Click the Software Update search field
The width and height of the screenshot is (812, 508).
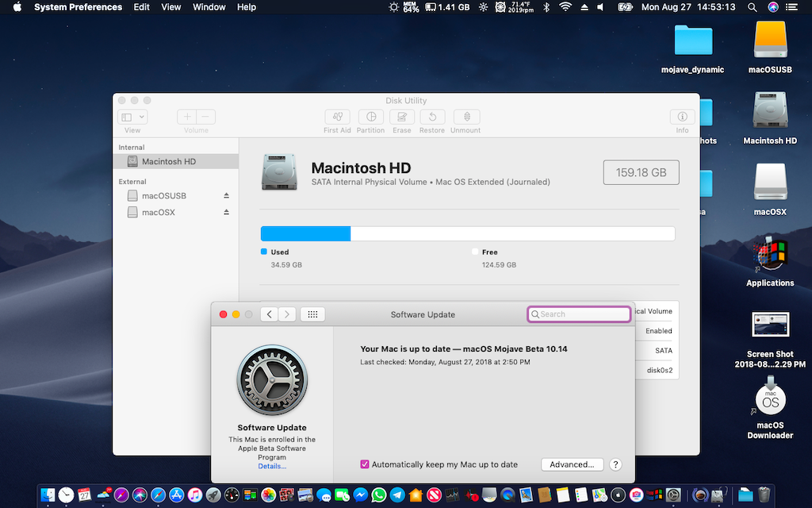pyautogui.click(x=579, y=314)
